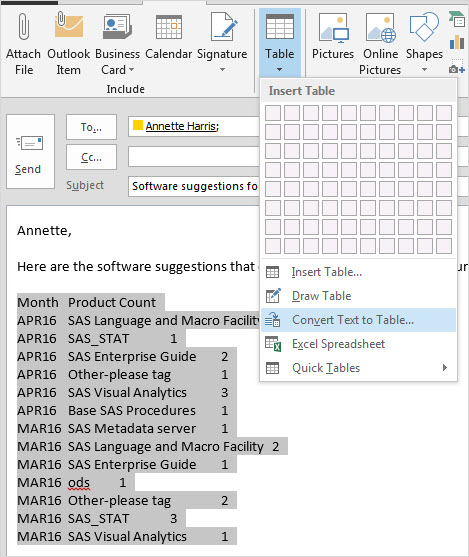Choose Draw Table menu entry
This screenshot has height=557, width=469.
[x=359, y=296]
